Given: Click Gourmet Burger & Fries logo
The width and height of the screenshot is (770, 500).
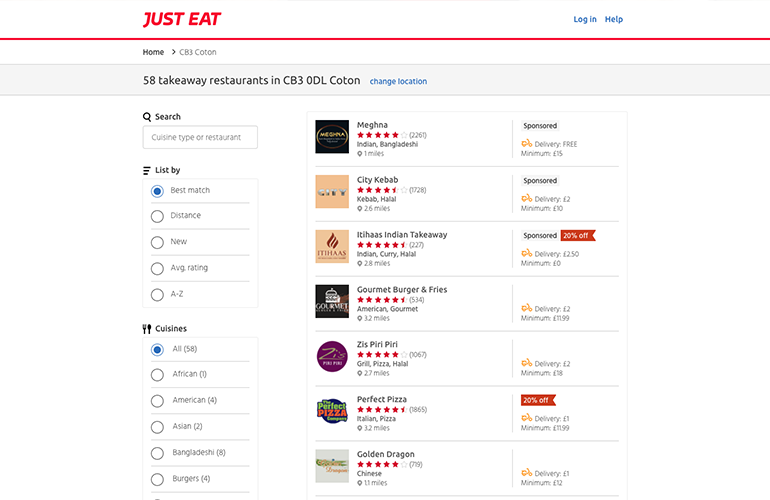Looking at the screenshot, I should click(x=332, y=302).
